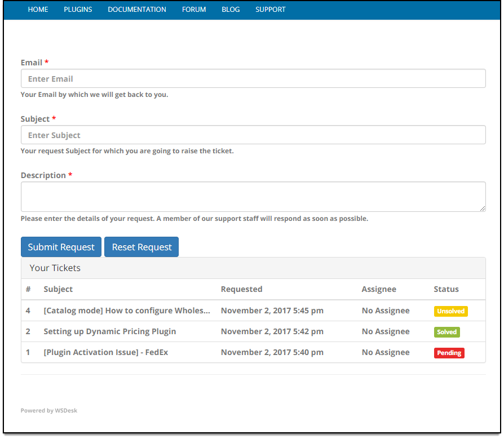
Task: Click the Powered by WSDesk link
Action: 48,410
